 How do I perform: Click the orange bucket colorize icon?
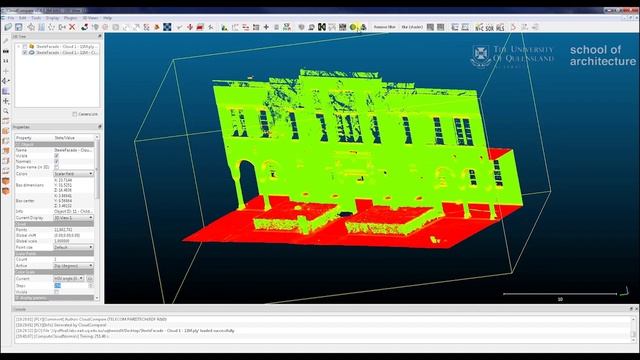point(157,27)
